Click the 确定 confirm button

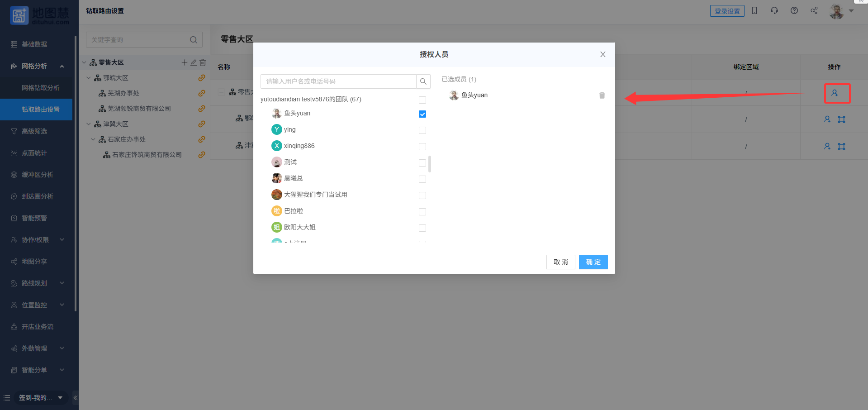pyautogui.click(x=593, y=262)
